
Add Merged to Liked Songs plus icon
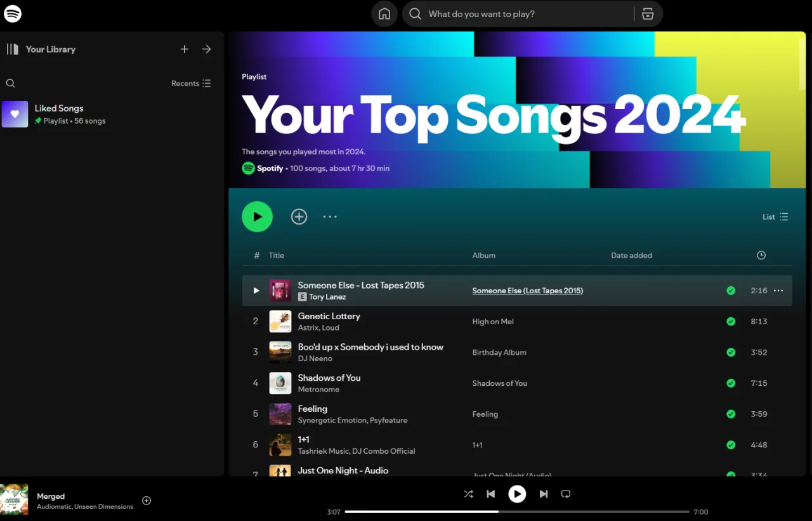(x=147, y=501)
